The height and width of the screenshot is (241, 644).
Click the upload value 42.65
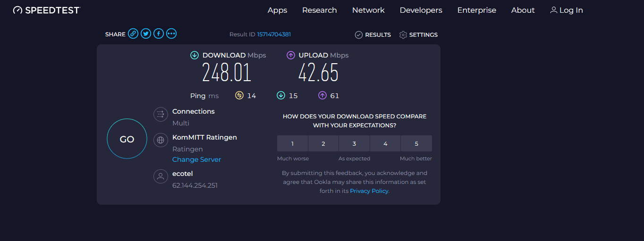[x=319, y=73]
